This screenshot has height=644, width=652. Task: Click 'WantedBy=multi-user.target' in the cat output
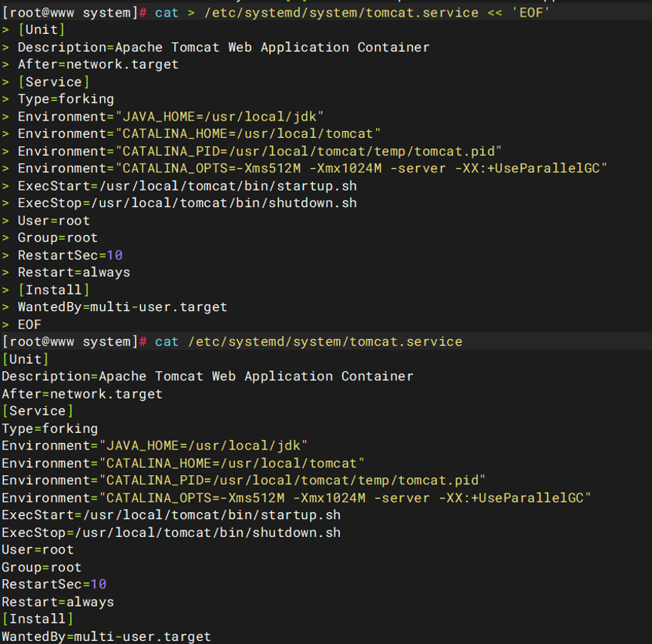click(x=106, y=636)
